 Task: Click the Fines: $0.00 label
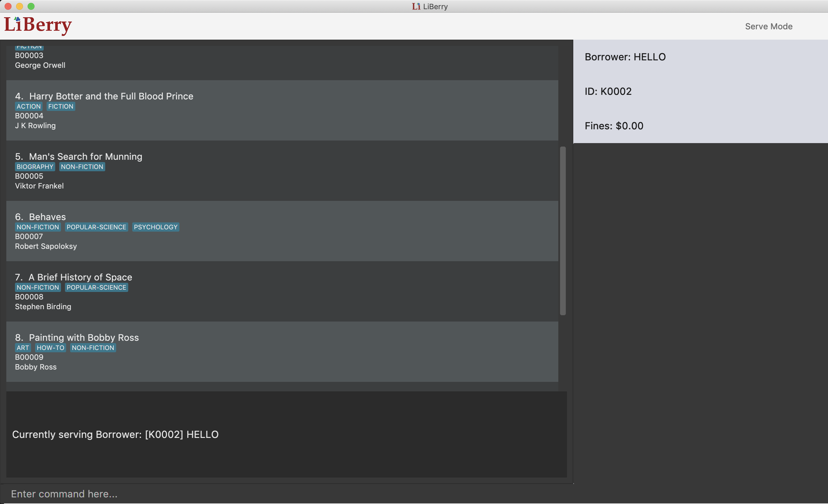coord(614,126)
